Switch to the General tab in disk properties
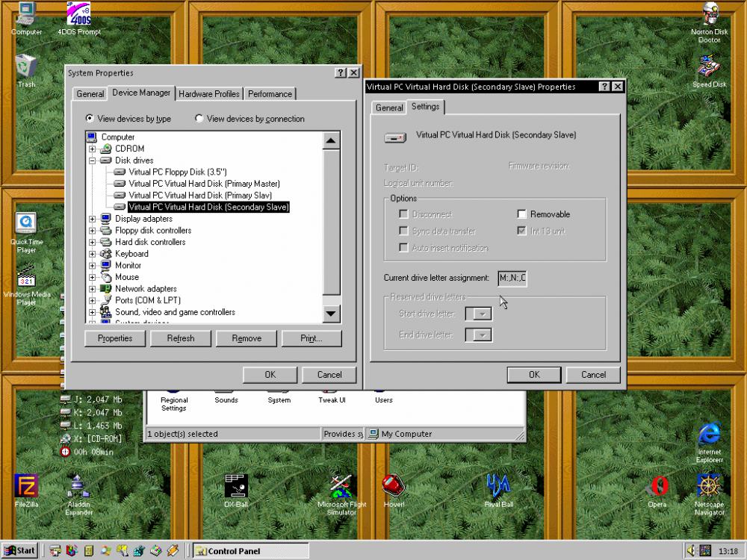The width and height of the screenshot is (747, 560). pos(389,108)
